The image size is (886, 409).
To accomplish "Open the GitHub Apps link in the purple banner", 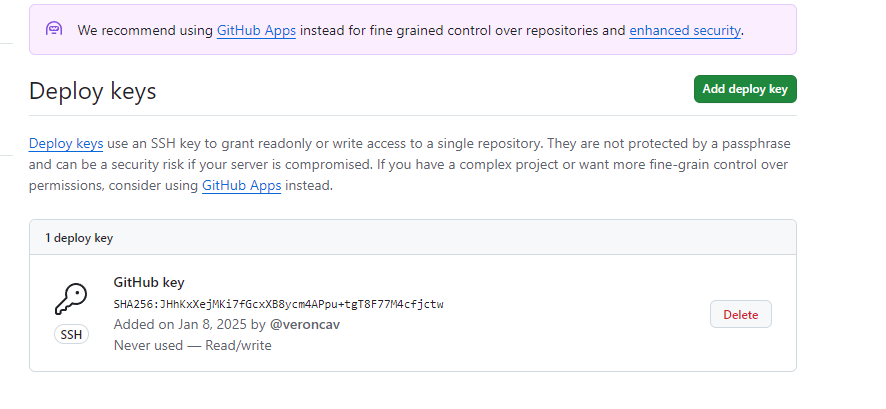I will [x=256, y=30].
